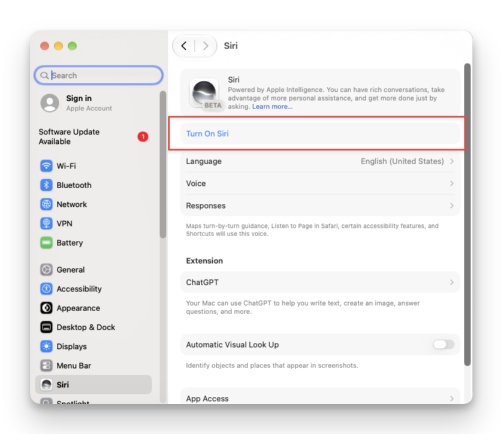Click the sidebar scrollbar
The image size is (504, 434).
pos(163,164)
